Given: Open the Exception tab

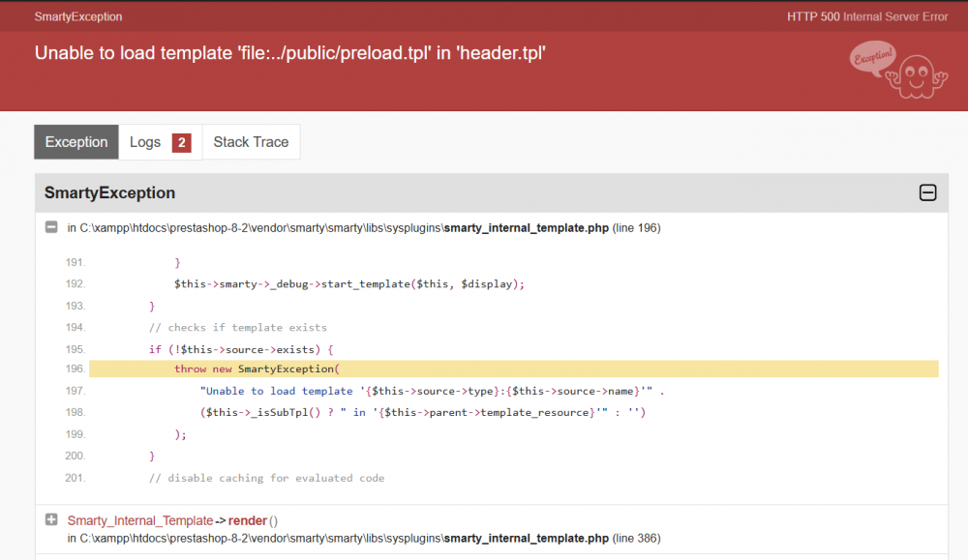Looking at the screenshot, I should coord(76,142).
